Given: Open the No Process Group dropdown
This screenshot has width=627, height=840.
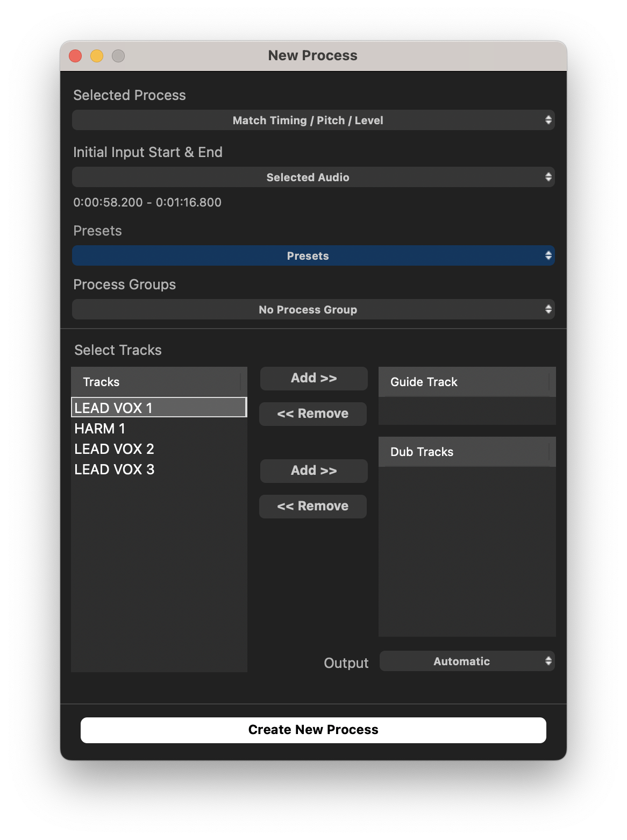Looking at the screenshot, I should click(313, 309).
